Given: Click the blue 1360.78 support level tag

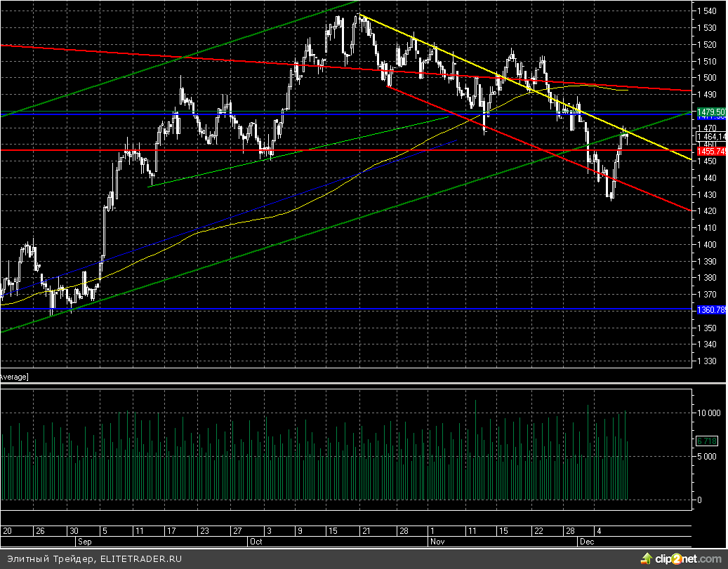Looking at the screenshot, I should click(710, 309).
